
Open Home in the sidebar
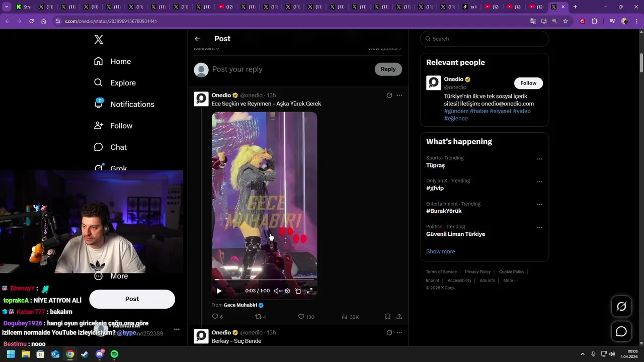[112, 61]
